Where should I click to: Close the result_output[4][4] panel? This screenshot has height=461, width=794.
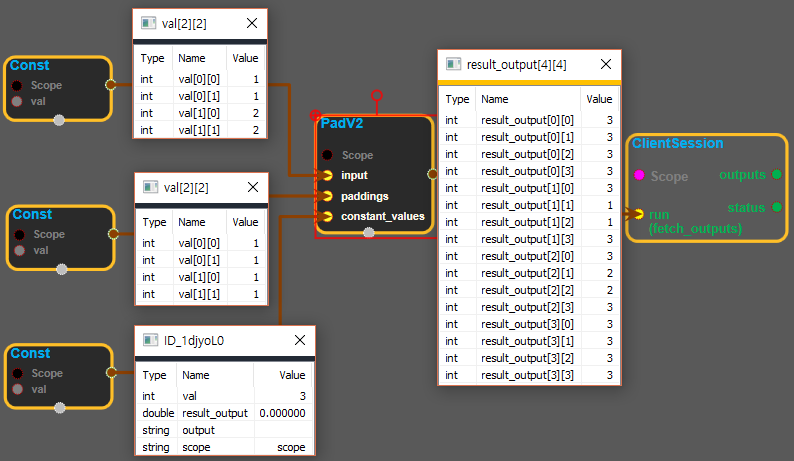click(x=604, y=65)
